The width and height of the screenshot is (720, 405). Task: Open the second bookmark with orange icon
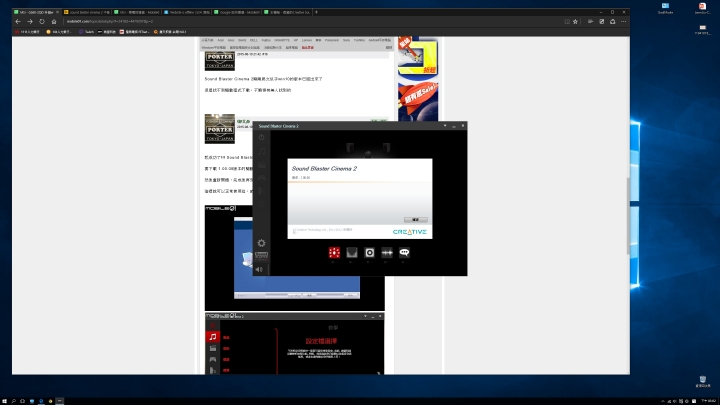(x=59, y=32)
